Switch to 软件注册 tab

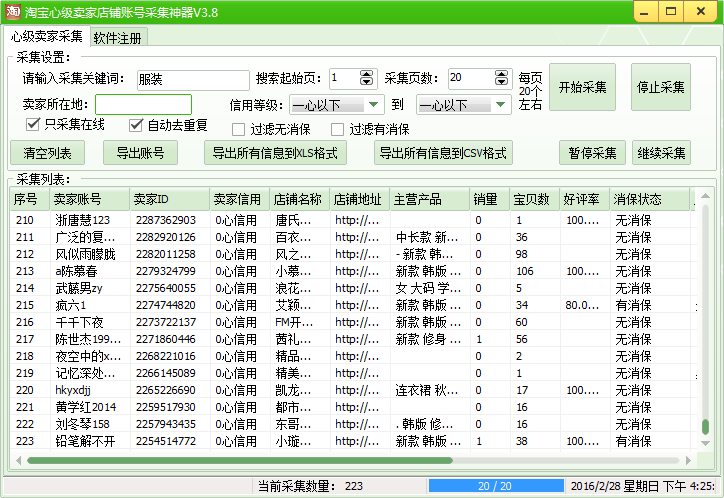[x=118, y=38]
